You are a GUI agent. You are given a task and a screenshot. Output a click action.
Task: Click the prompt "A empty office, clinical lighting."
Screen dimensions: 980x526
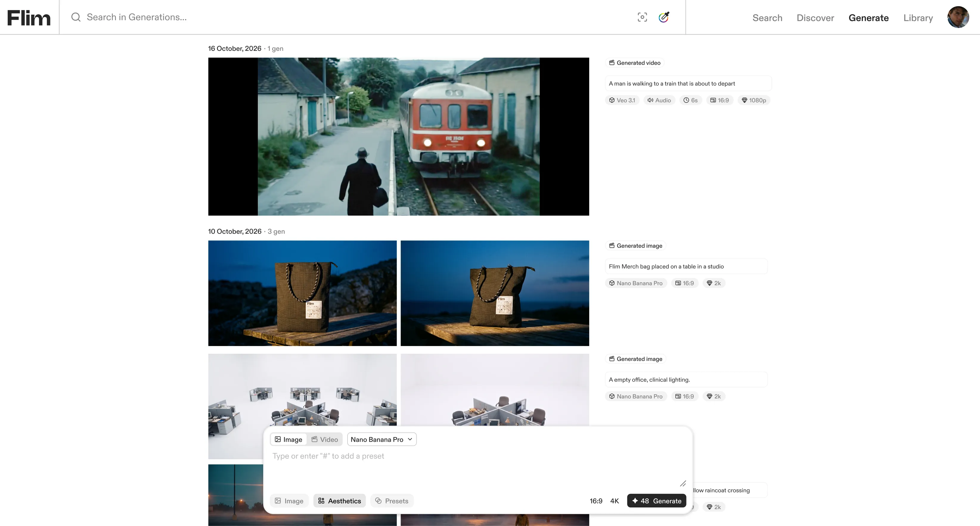(686, 380)
